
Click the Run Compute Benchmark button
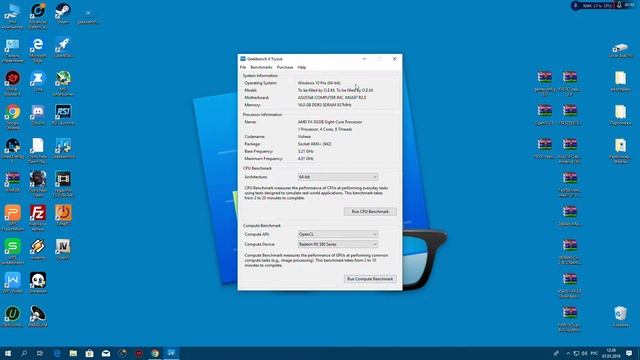click(x=370, y=279)
